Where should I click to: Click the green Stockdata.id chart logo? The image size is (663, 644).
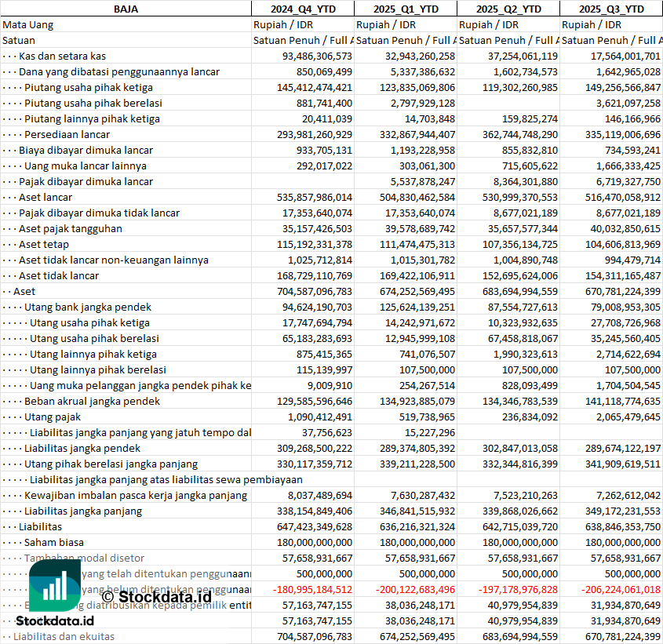pos(54,586)
